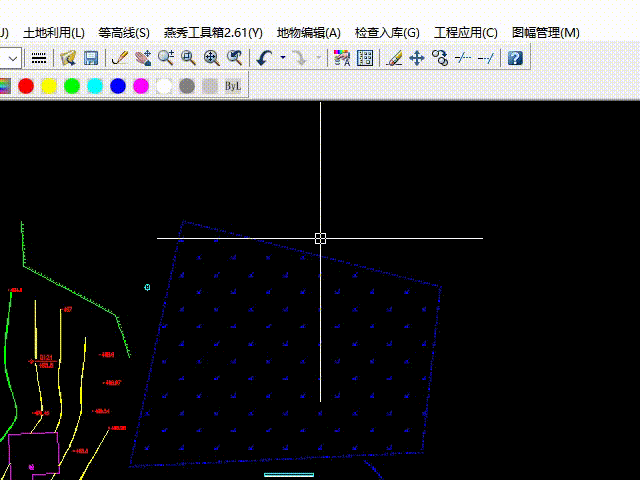The width and height of the screenshot is (640, 480).
Task: Expand the undo history dropdown arrow
Action: [x=283, y=58]
